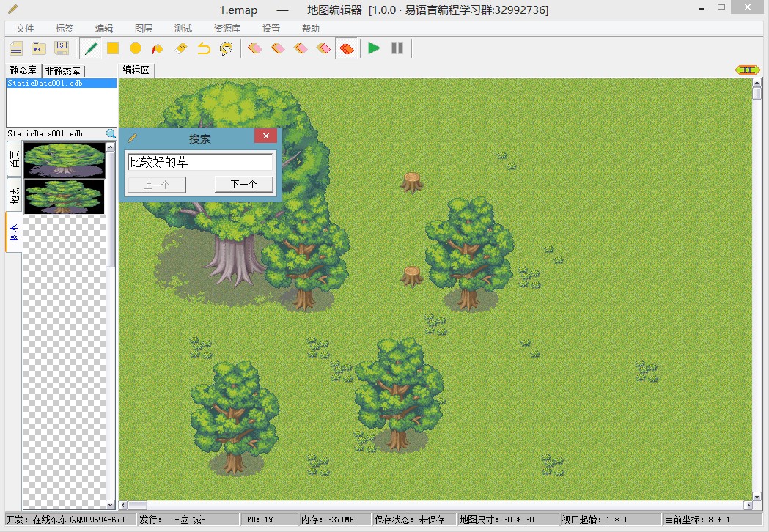Close the 搜索 dialog

click(x=266, y=136)
